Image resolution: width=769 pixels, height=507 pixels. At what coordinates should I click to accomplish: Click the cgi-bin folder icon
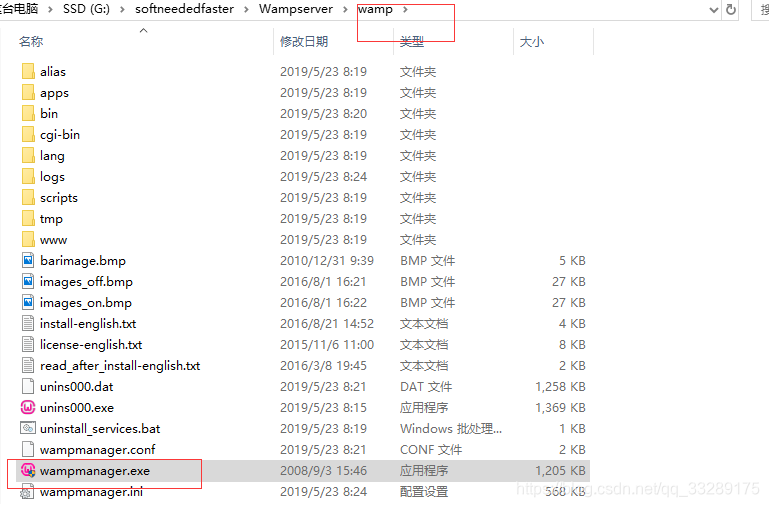click(x=28, y=134)
